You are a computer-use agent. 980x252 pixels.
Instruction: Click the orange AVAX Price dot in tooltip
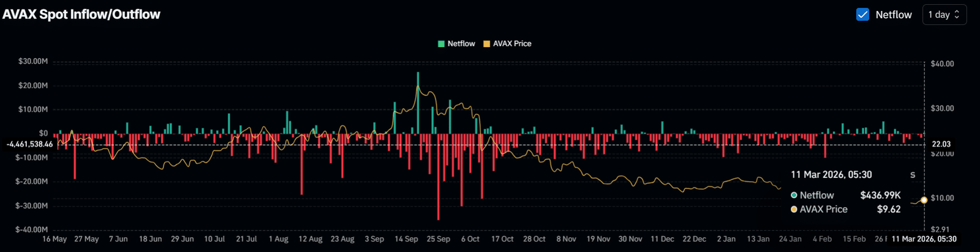(794, 209)
